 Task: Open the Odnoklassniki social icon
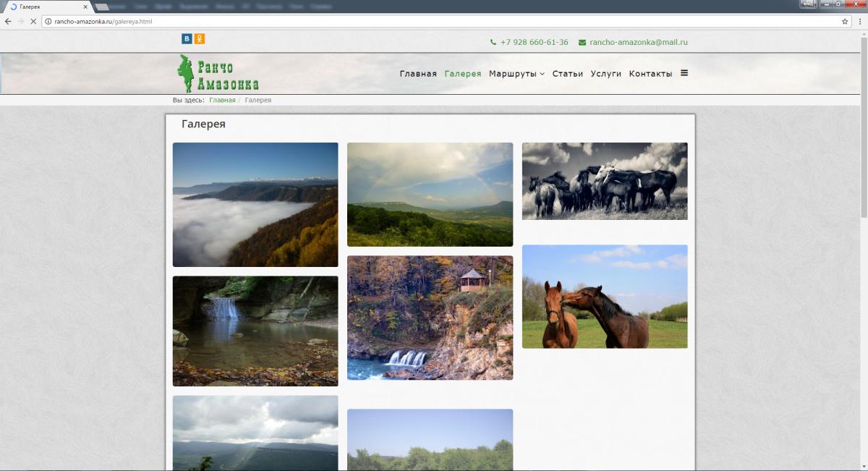tap(200, 39)
